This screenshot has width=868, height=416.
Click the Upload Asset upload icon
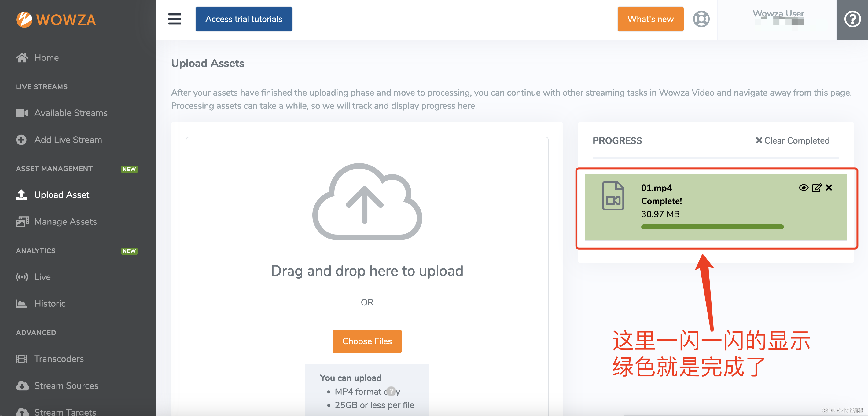pyautogui.click(x=21, y=195)
